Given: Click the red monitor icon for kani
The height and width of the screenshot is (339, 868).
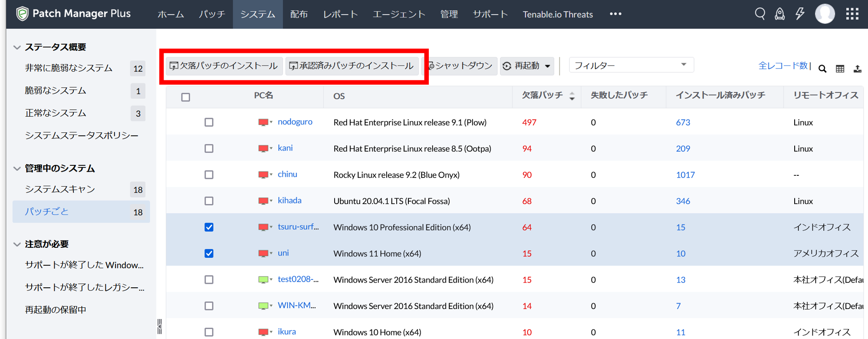Looking at the screenshot, I should [263, 148].
